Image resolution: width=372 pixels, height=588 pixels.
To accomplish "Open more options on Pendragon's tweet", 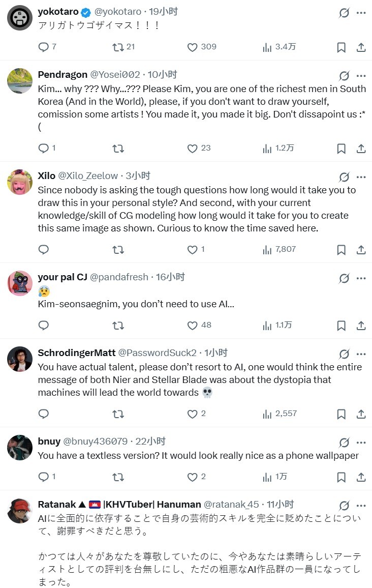I will pyautogui.click(x=361, y=76).
